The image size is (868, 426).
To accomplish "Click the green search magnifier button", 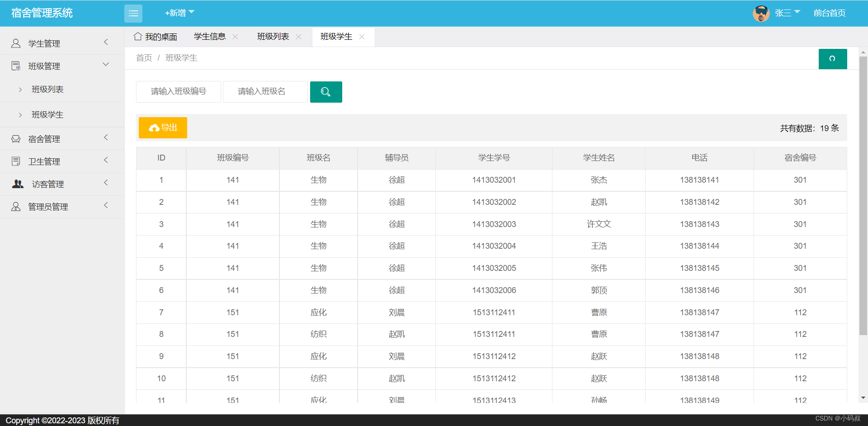I will coord(326,92).
